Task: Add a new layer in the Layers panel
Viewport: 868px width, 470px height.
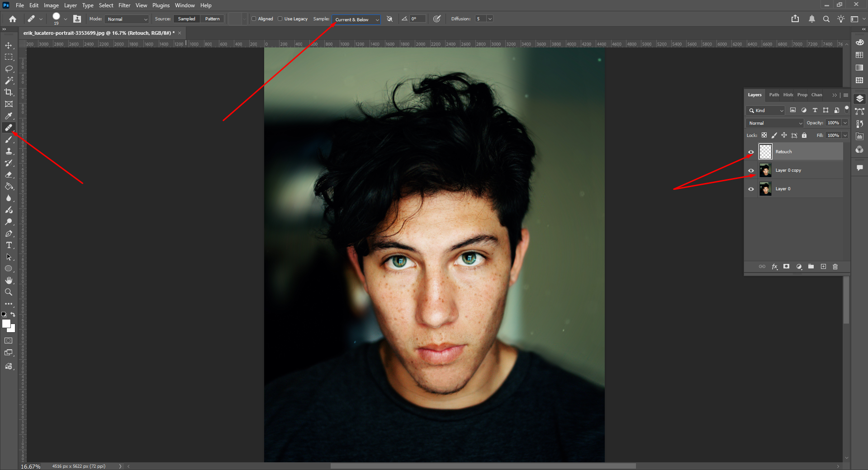Action: (x=824, y=267)
